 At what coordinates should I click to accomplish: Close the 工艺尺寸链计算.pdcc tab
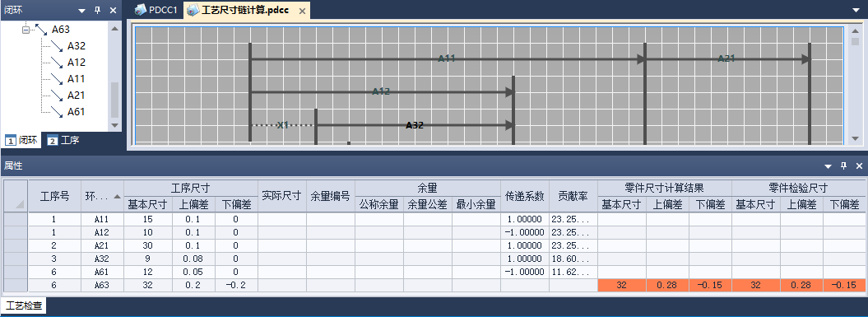point(302,11)
